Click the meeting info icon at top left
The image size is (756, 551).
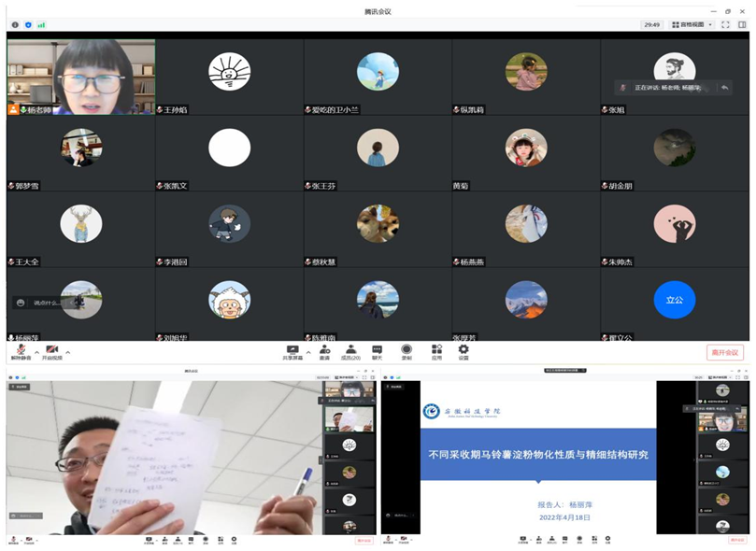coord(14,24)
